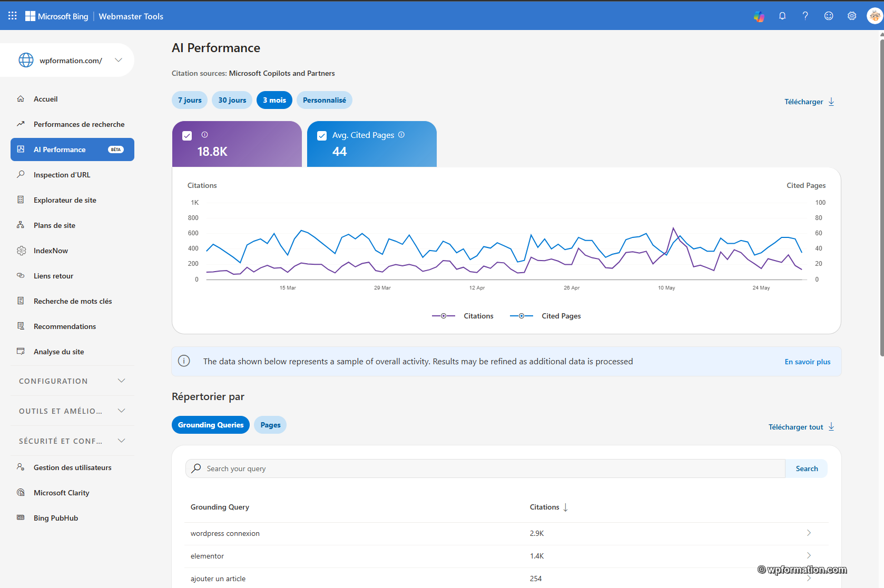Screen dimensions: 884x588
Task: Uncheck the 18.8K citations card checkbox
Action: click(x=187, y=136)
